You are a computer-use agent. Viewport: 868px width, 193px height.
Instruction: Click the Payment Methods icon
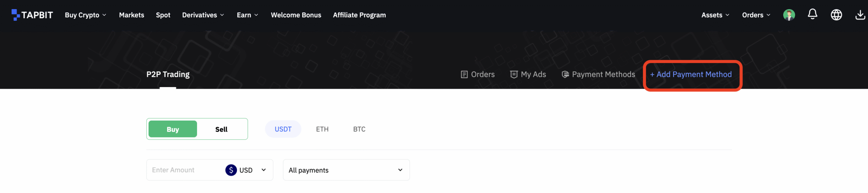(565, 74)
